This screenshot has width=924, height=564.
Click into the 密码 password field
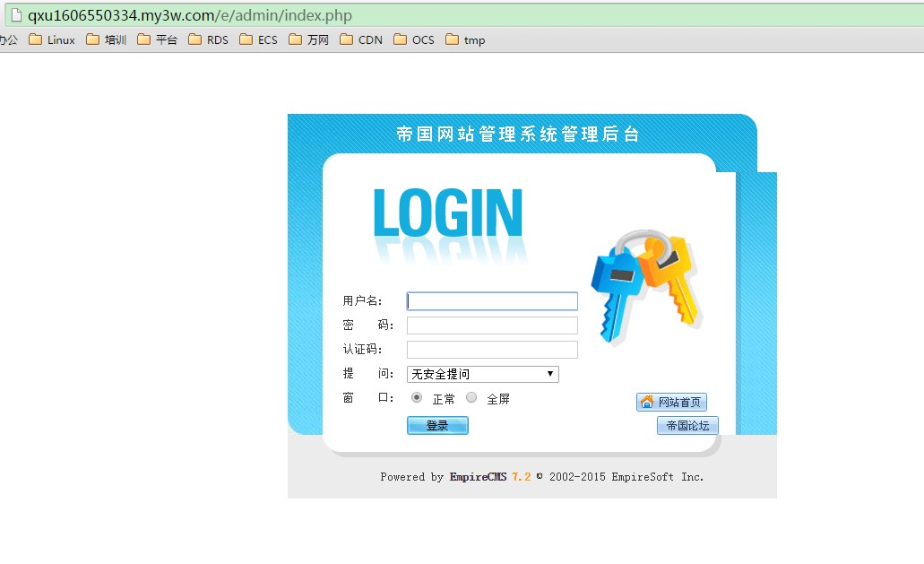tap(492, 325)
